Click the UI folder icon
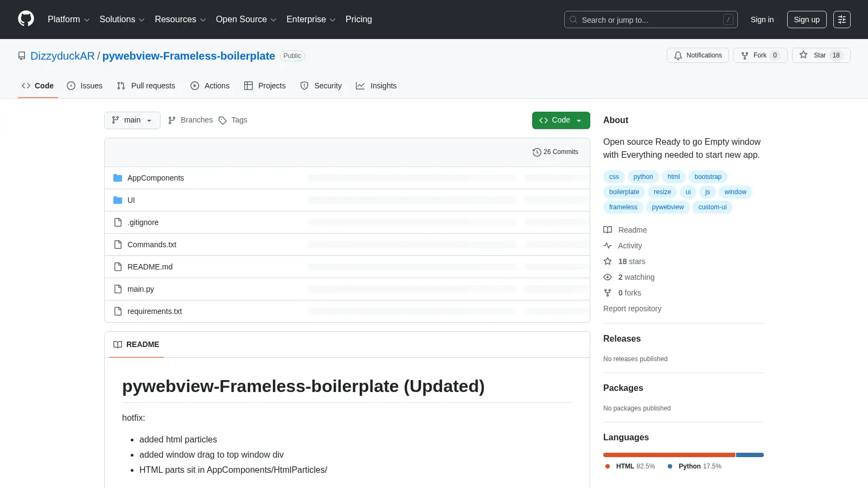868x488 pixels. click(118, 200)
